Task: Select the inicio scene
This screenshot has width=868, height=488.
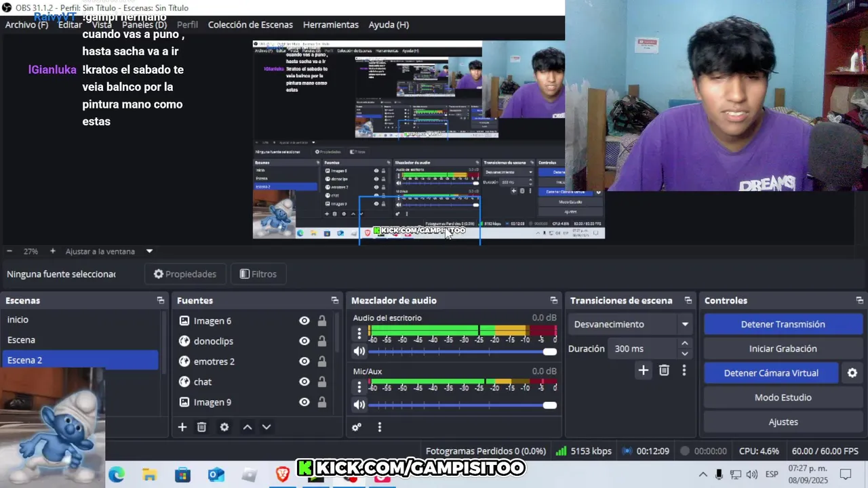Action: tap(80, 319)
